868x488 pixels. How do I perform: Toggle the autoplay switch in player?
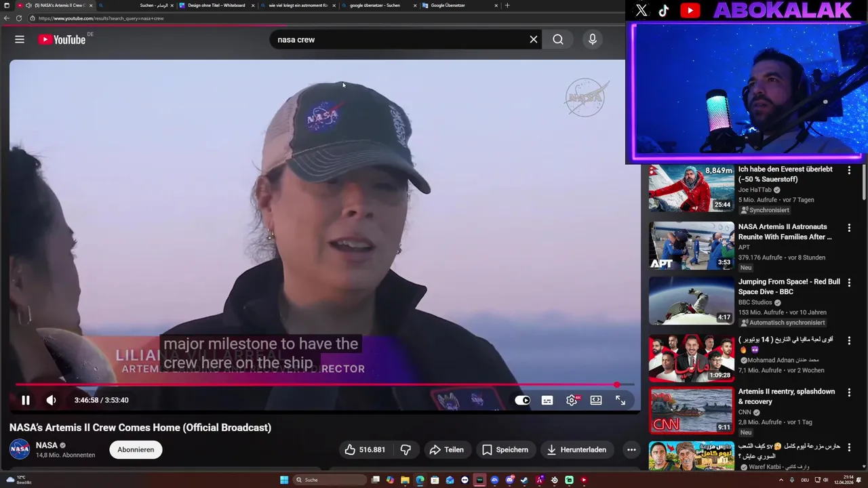tap(522, 401)
